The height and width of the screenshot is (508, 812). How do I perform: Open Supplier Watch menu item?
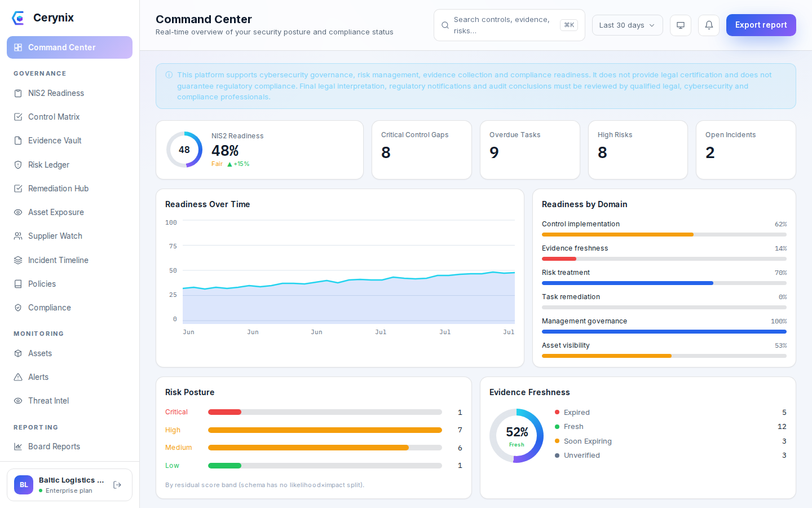pyautogui.click(x=69, y=236)
